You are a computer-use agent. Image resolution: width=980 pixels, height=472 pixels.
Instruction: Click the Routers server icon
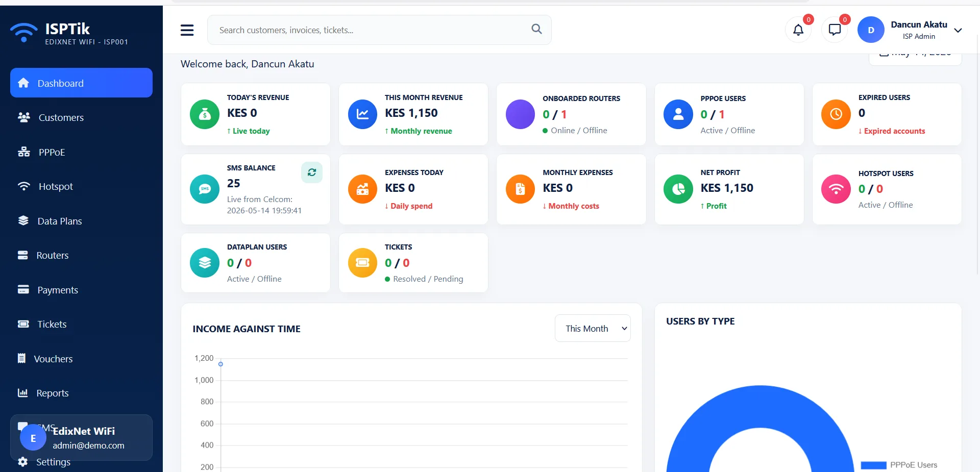point(22,255)
